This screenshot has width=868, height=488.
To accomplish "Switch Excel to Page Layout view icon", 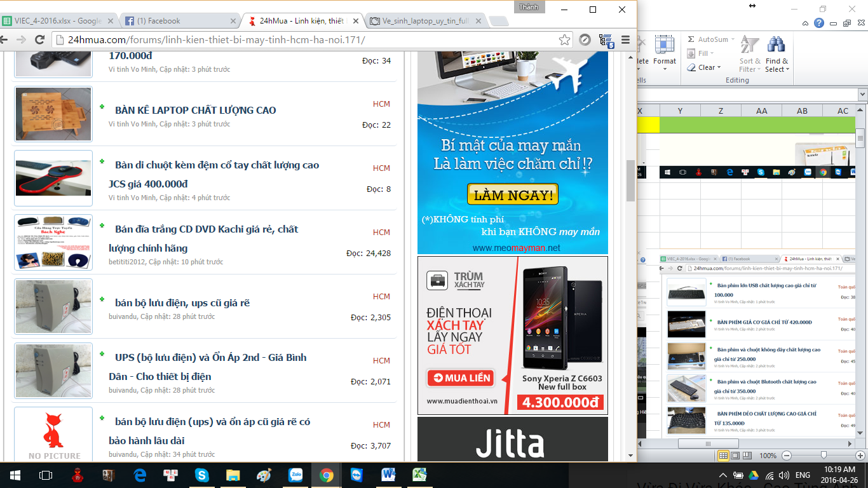I will click(736, 456).
